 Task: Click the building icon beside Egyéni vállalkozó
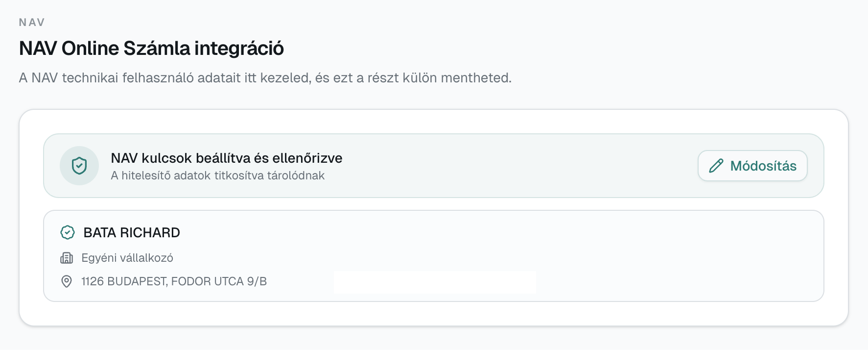click(67, 258)
